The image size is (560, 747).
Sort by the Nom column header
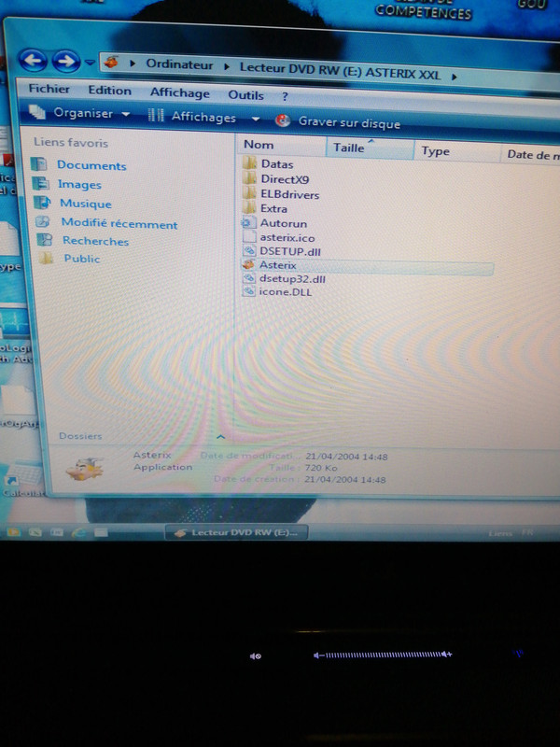coord(281,145)
